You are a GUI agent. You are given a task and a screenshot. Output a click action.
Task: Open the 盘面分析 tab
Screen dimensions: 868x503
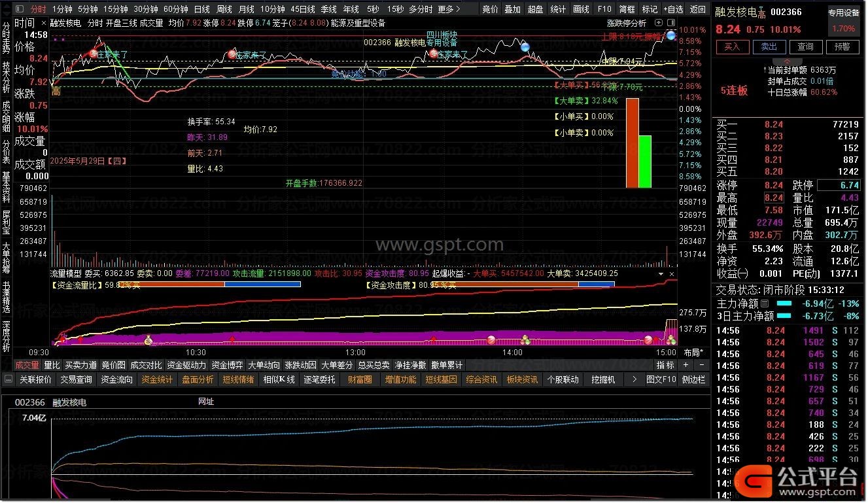[x=198, y=379]
